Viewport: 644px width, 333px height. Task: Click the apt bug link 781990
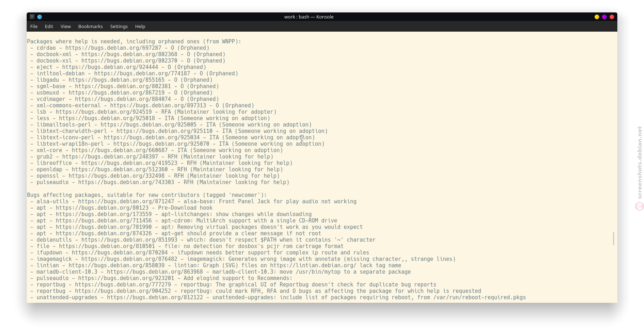104,227
